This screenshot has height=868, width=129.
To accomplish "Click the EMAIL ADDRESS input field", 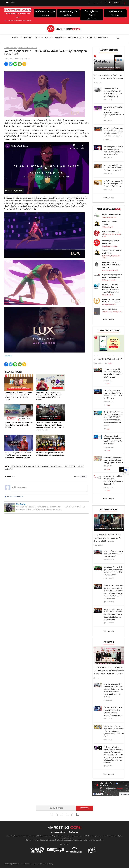I will point(56,808).
